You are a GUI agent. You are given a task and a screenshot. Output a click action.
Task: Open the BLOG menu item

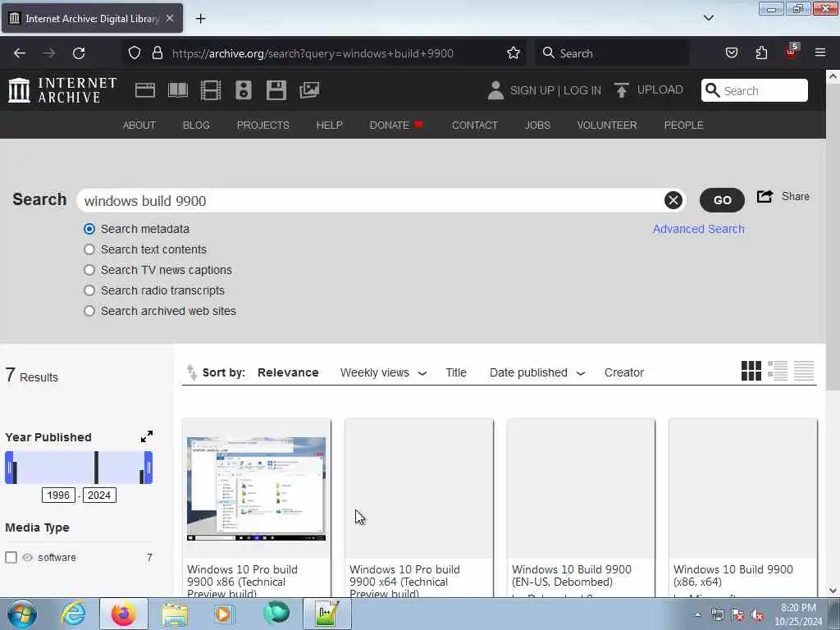pos(196,125)
